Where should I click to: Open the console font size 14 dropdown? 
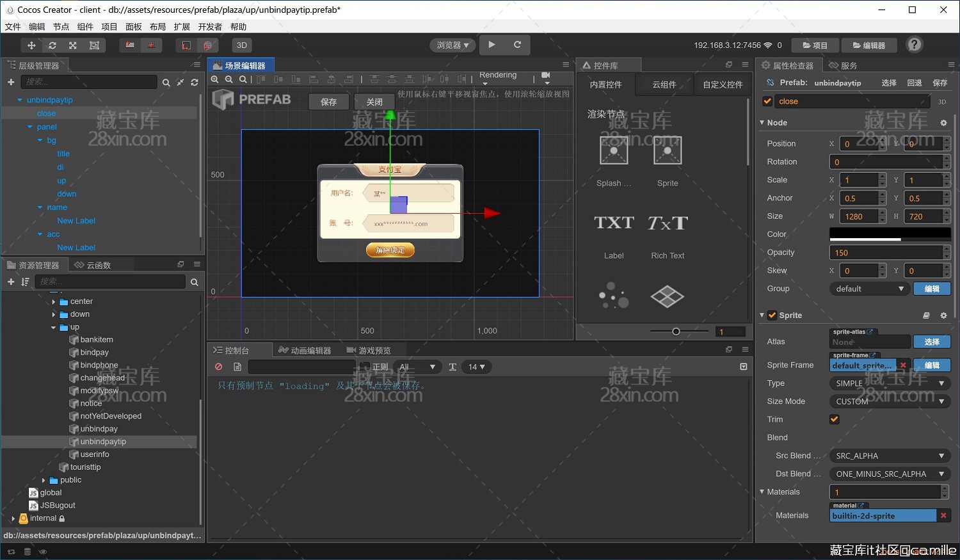point(476,367)
